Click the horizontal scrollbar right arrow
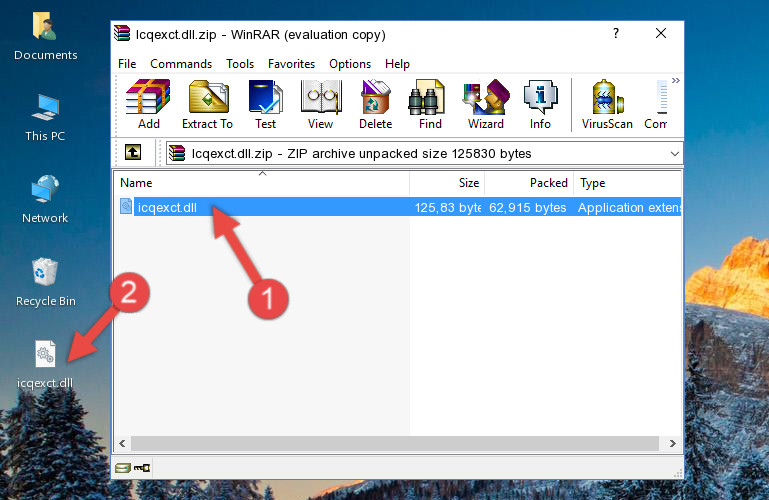The height and width of the screenshot is (500, 769). point(672,444)
